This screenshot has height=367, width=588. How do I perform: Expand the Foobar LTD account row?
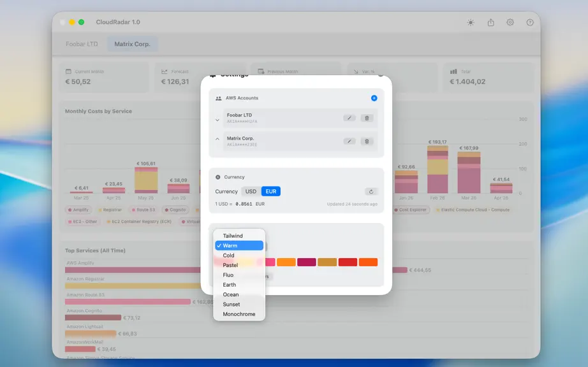[x=217, y=120]
